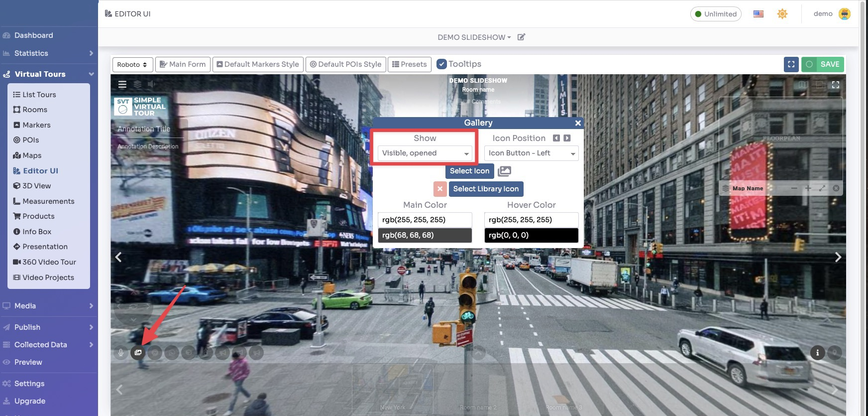Click the gallery icon in bottom toolbar
Viewport: 868px width, 416px height.
pyautogui.click(x=138, y=353)
